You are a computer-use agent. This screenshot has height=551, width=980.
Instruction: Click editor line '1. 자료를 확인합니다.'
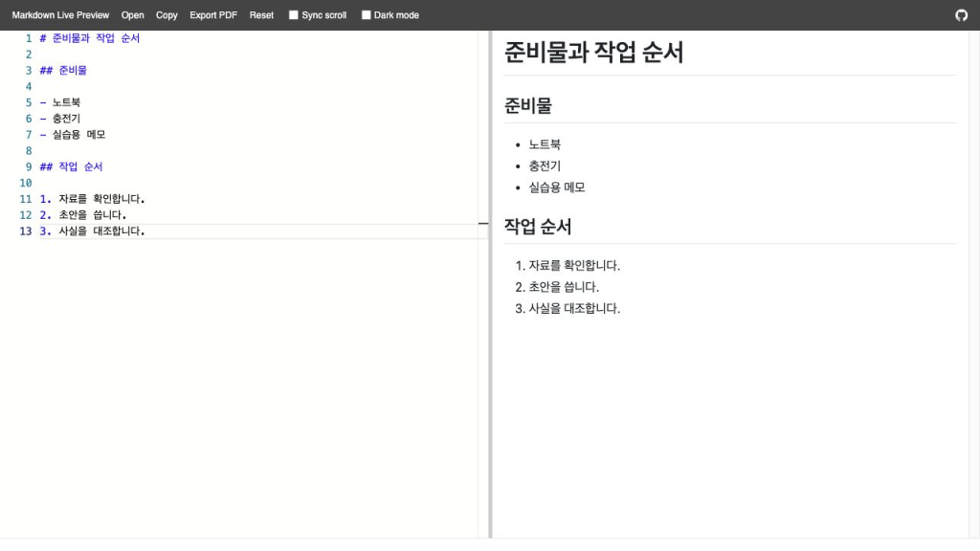click(x=93, y=199)
